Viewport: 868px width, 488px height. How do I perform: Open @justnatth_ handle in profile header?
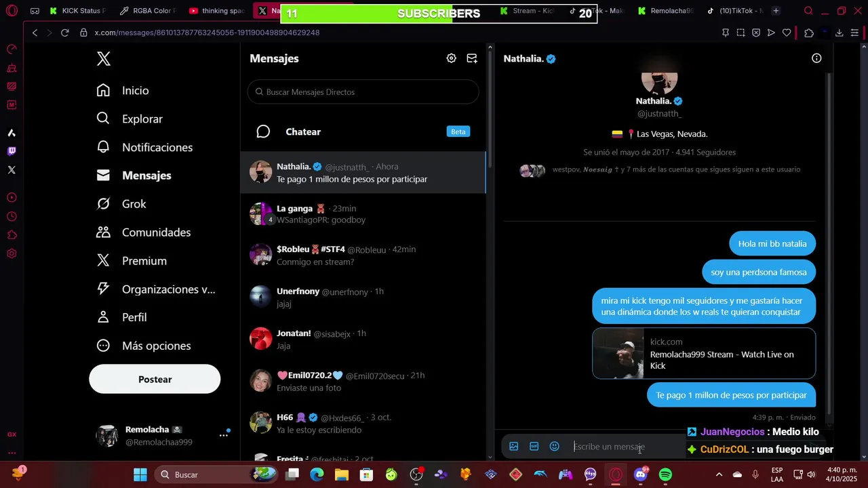659,113
